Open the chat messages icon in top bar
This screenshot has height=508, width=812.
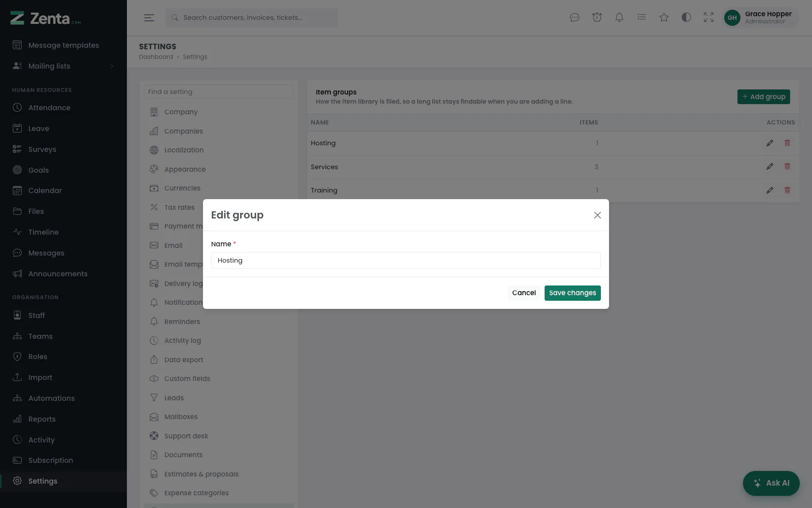pyautogui.click(x=574, y=18)
